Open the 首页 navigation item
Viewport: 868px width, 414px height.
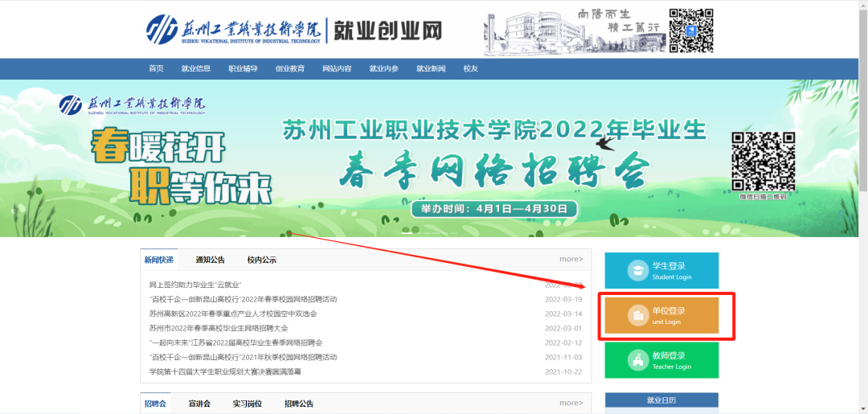156,69
